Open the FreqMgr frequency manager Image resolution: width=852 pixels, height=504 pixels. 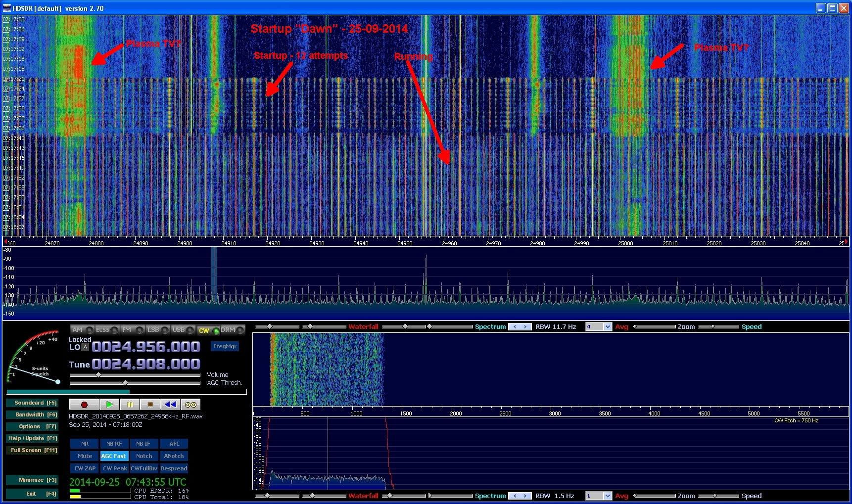(x=225, y=346)
